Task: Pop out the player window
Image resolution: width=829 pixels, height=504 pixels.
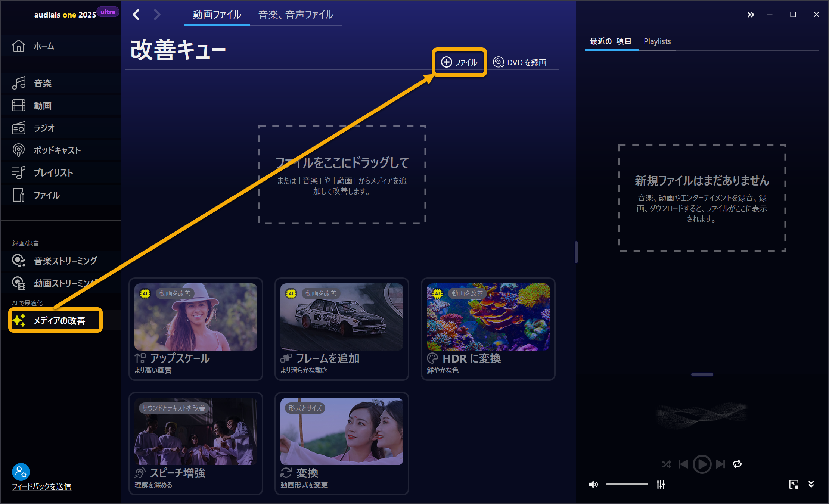Action: [x=794, y=485]
